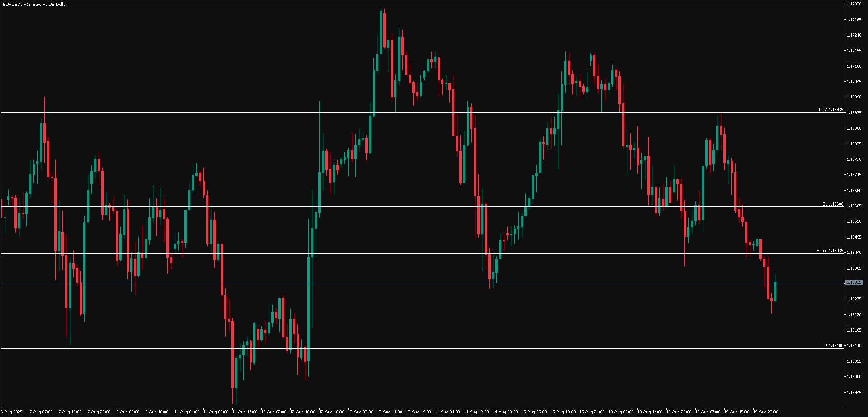Image resolution: width=868 pixels, height=417 pixels.
Task: Click the EURUSD, H1 chart title text
Action: [x=34, y=5]
